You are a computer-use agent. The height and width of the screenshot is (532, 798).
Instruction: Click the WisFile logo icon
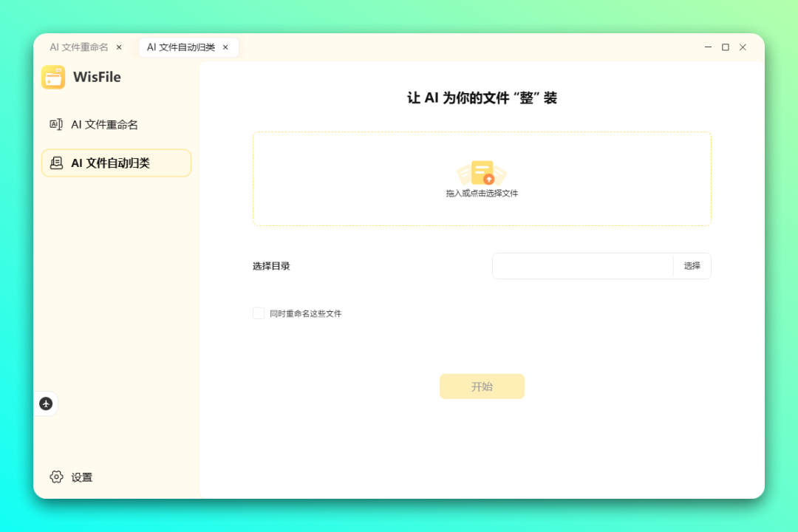[53, 77]
